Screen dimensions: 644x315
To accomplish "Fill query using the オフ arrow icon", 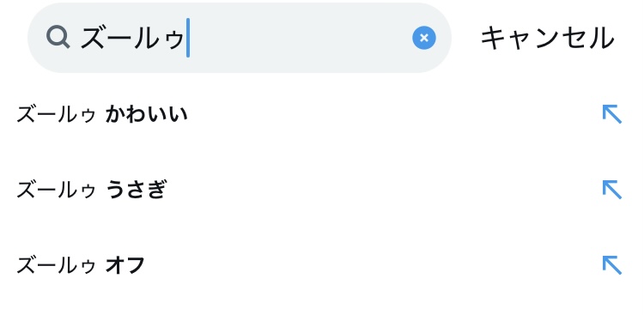I will 611,265.
